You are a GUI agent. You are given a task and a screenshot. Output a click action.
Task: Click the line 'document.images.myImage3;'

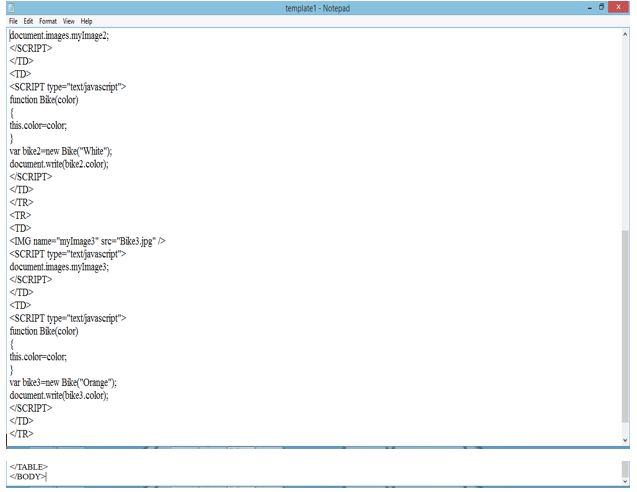pyautogui.click(x=59, y=267)
